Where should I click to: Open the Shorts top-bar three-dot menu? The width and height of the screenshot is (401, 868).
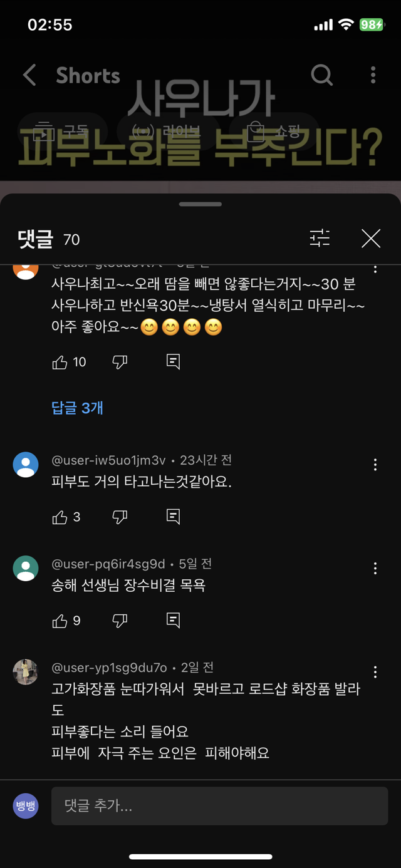[x=373, y=75]
